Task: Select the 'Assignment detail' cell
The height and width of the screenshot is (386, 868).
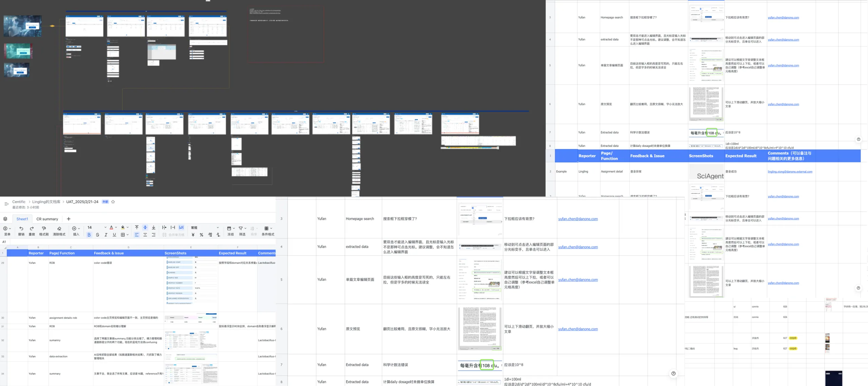Action: click(x=614, y=172)
